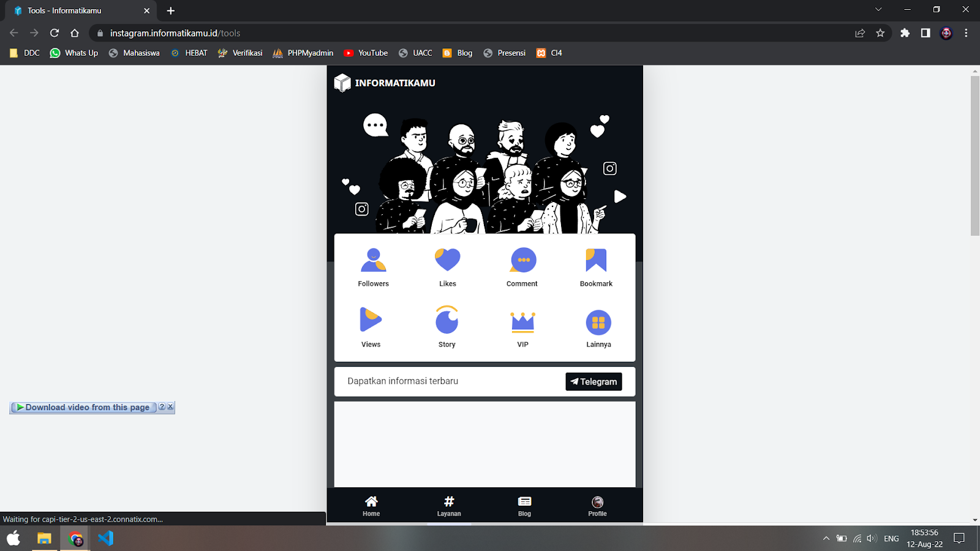Share this page from address bar

(x=860, y=33)
